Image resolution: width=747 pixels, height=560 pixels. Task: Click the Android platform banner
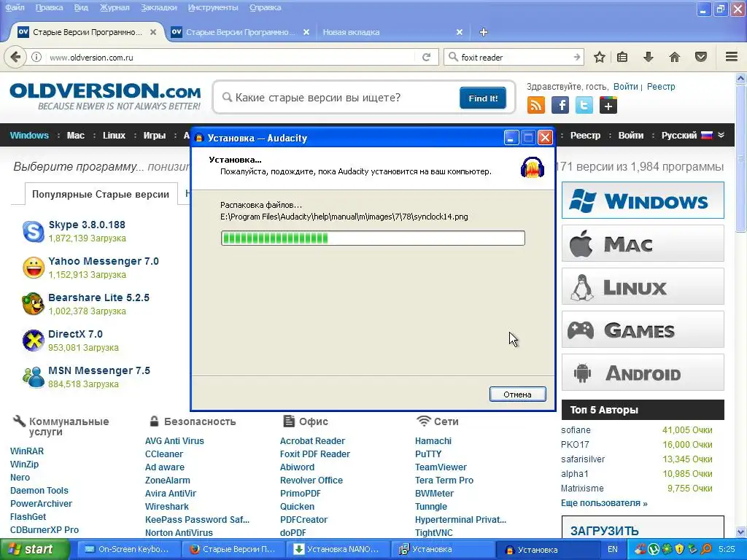pyautogui.click(x=643, y=373)
